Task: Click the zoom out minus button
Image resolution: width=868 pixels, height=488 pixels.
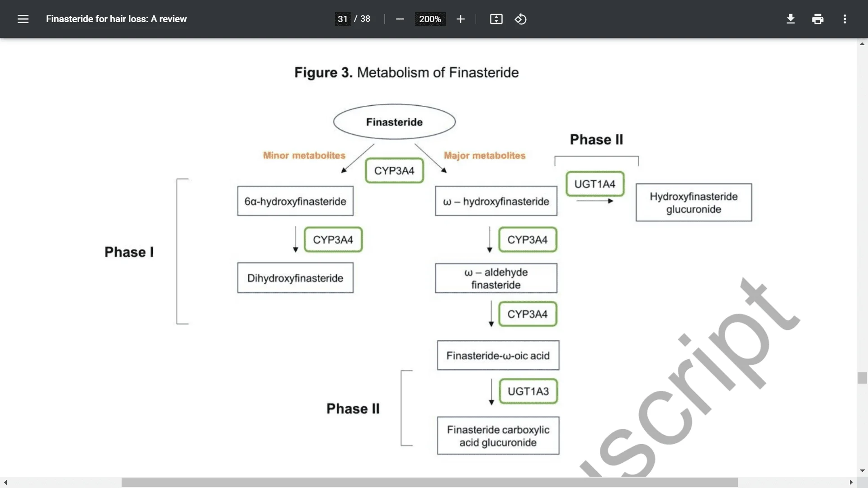Action: click(x=400, y=19)
